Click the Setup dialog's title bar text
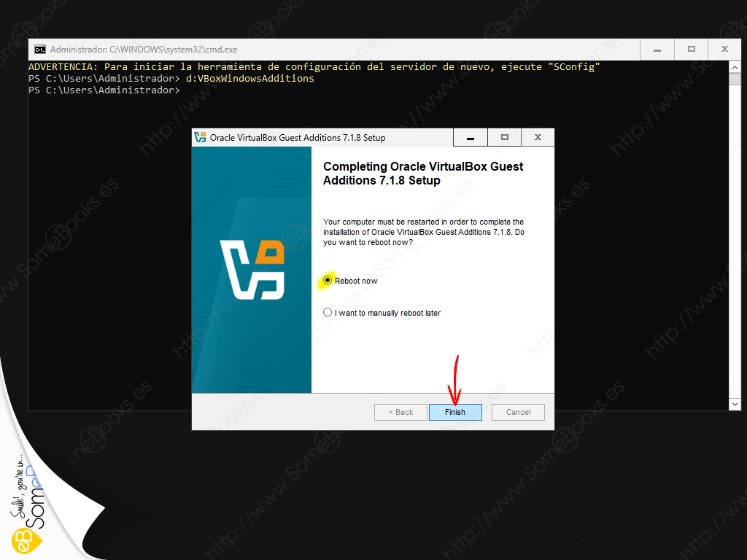Screen dimensions: 747x560 298,137
